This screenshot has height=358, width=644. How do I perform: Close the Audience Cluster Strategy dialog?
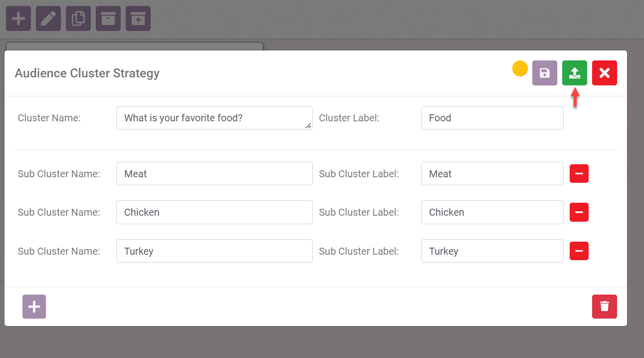pyautogui.click(x=604, y=73)
